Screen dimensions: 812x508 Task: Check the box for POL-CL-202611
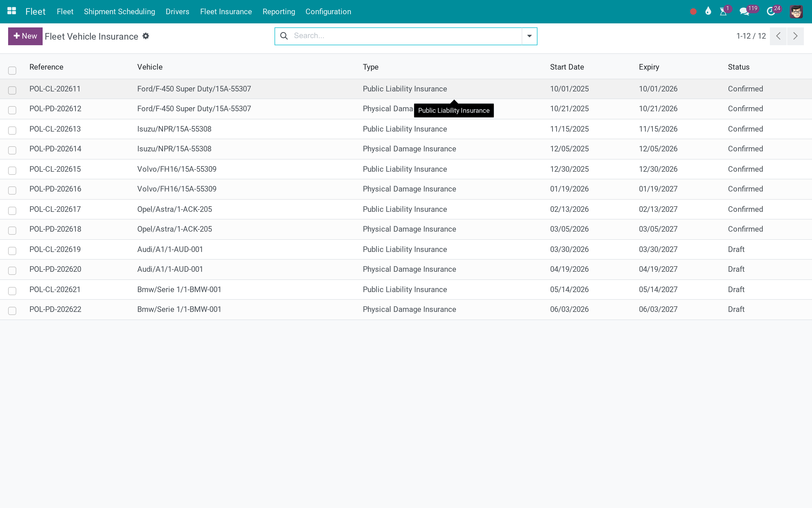(x=12, y=90)
